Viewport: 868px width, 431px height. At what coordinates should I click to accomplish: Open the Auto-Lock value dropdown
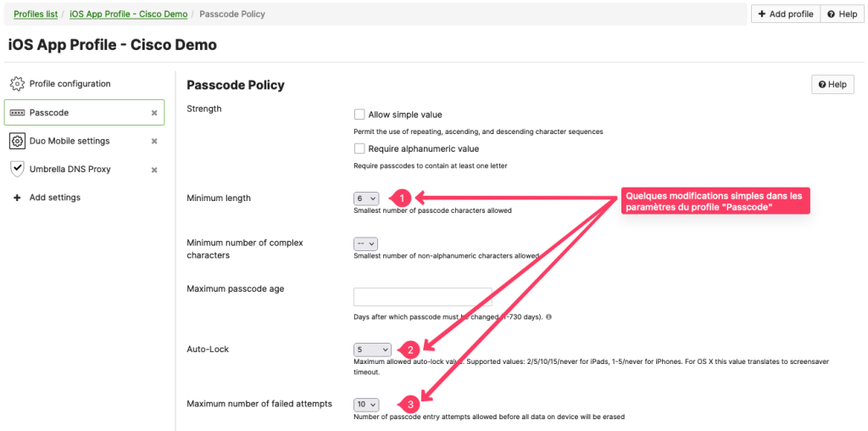pyautogui.click(x=372, y=349)
